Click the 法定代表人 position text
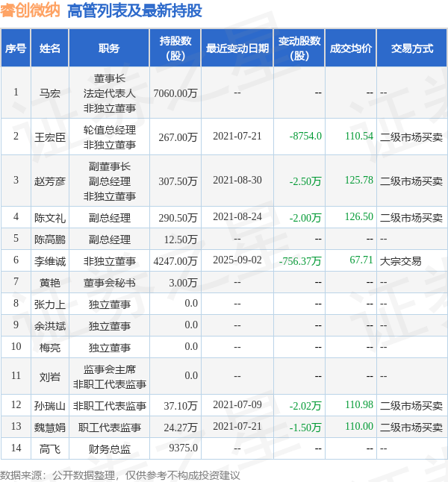448x482 pixels. (x=110, y=93)
